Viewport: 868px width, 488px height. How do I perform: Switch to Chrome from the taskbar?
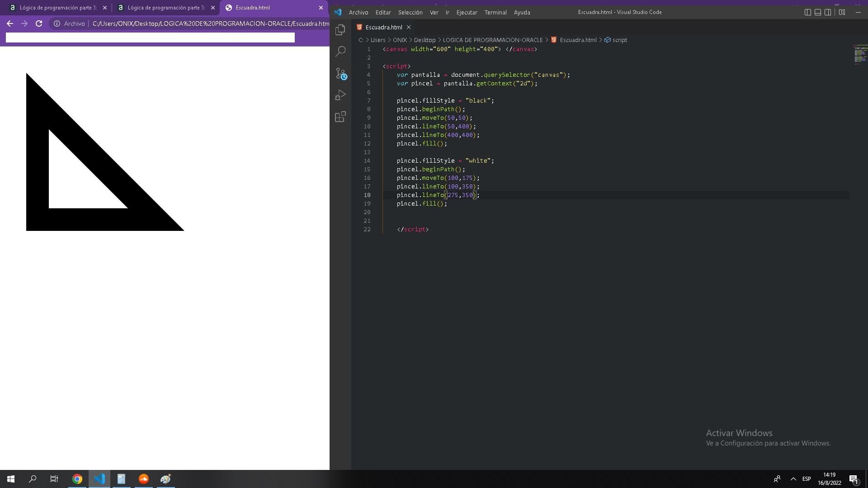[x=77, y=479]
